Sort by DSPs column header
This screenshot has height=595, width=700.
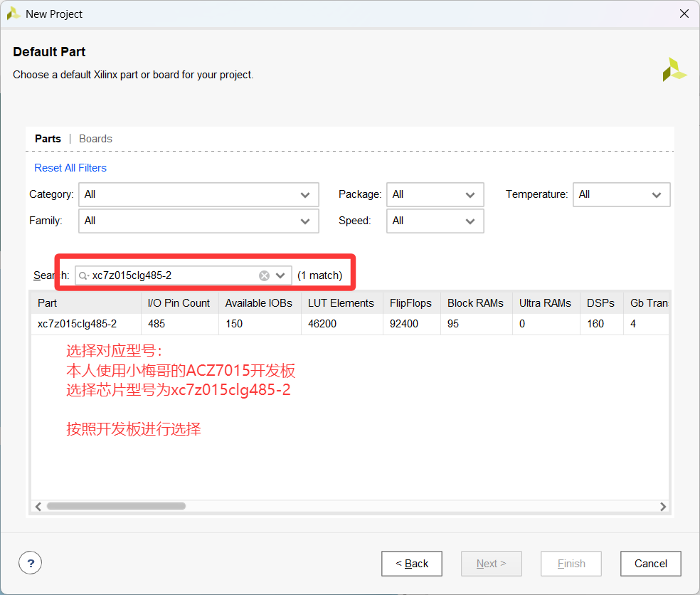coord(601,303)
